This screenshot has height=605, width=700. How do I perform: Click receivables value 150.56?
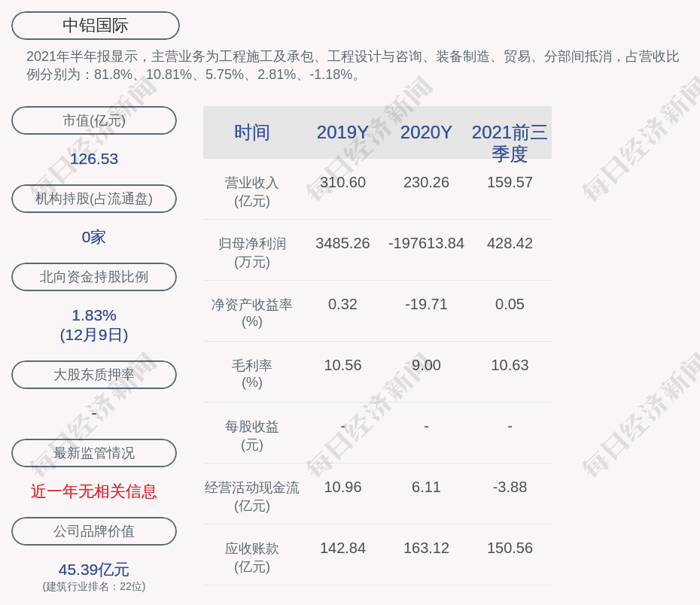click(510, 549)
